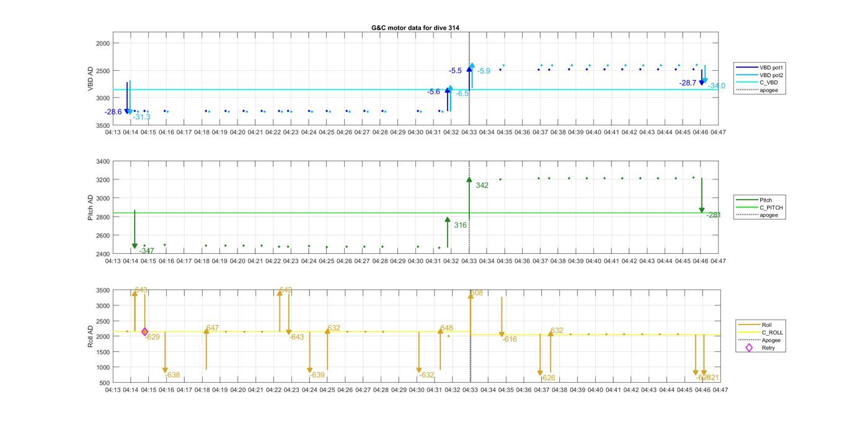Screen dimensions: 868x430
Task: Click the -34.0 value label in VBD plot
Action: pyautogui.click(x=717, y=86)
